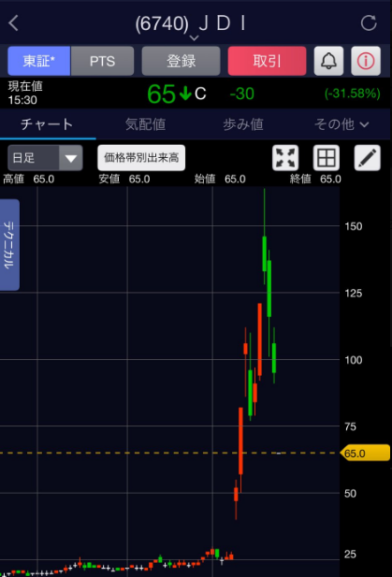Open the 日足 timeframe dropdown
The height and width of the screenshot is (577, 392).
(x=45, y=158)
